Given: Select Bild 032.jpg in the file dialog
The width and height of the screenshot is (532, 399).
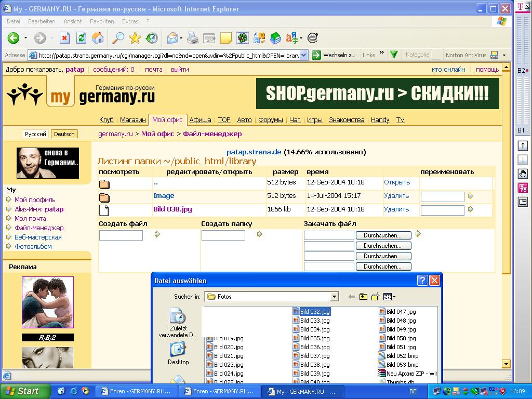Looking at the screenshot, I should click(x=312, y=312).
